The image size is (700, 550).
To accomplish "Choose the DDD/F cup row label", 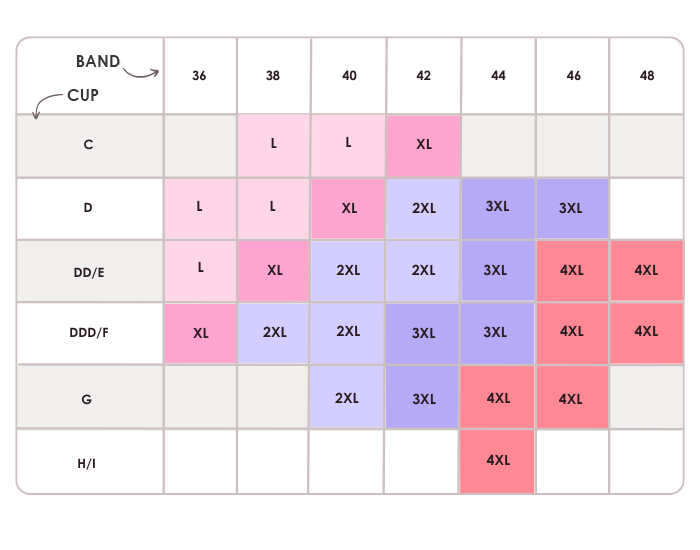I will (89, 332).
